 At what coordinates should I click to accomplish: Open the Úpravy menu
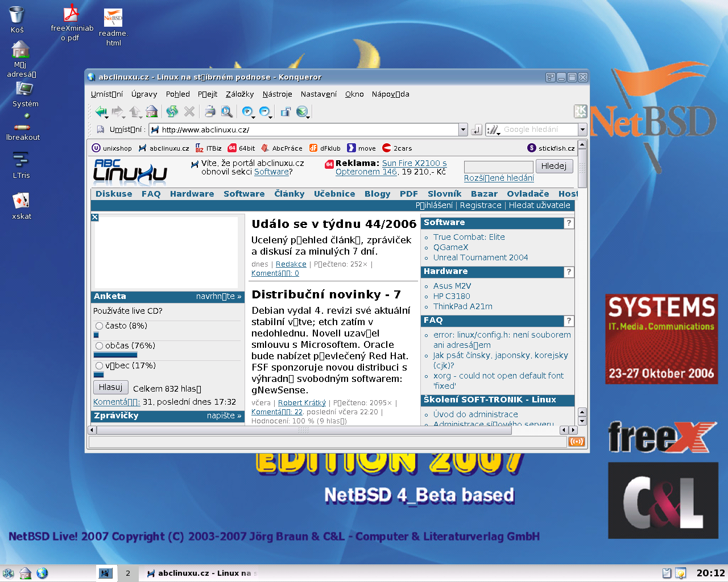click(x=144, y=94)
